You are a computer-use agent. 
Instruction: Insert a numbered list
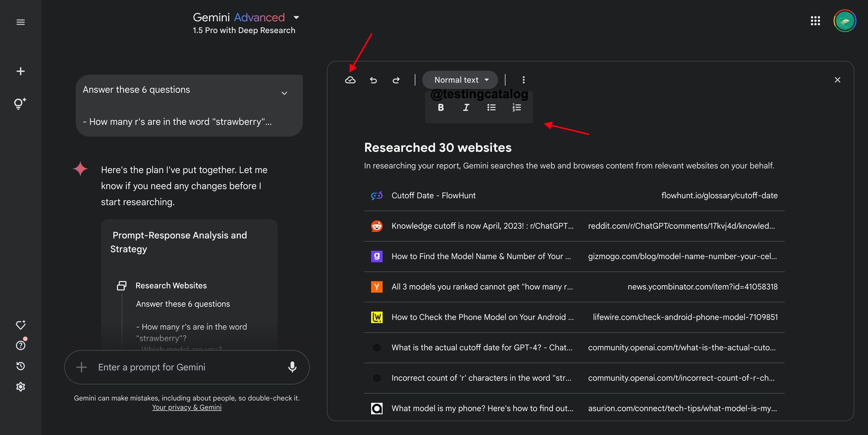(516, 108)
